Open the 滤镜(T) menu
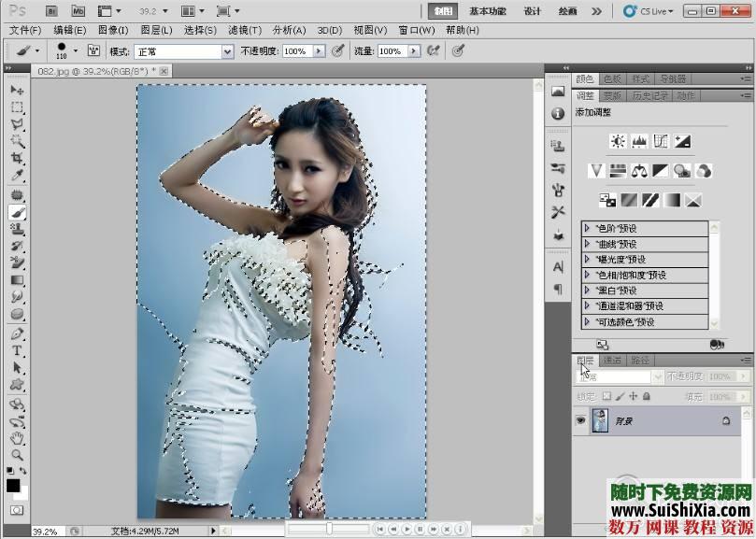The width and height of the screenshot is (756, 539). click(245, 30)
